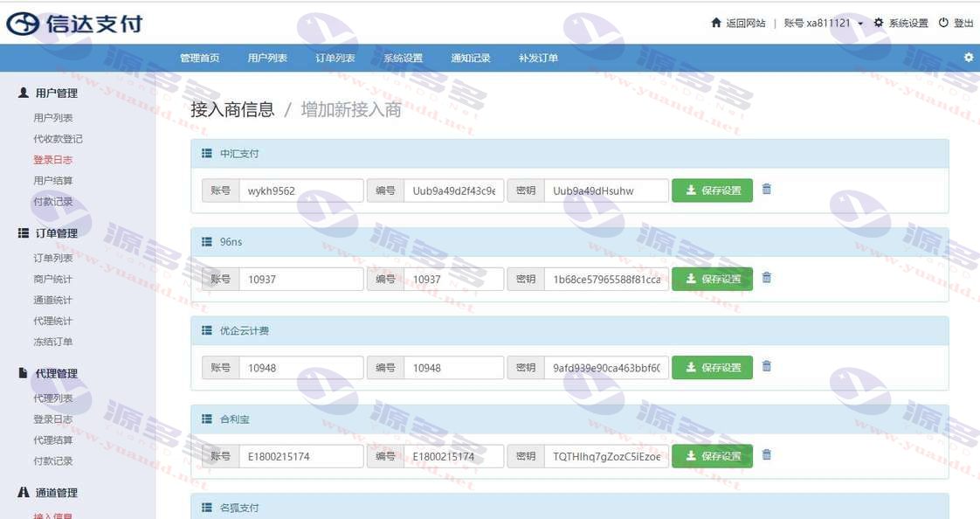Viewport: 980px width, 519px height.
Task: Click the 接入商信息 page title
Action: tap(232, 109)
